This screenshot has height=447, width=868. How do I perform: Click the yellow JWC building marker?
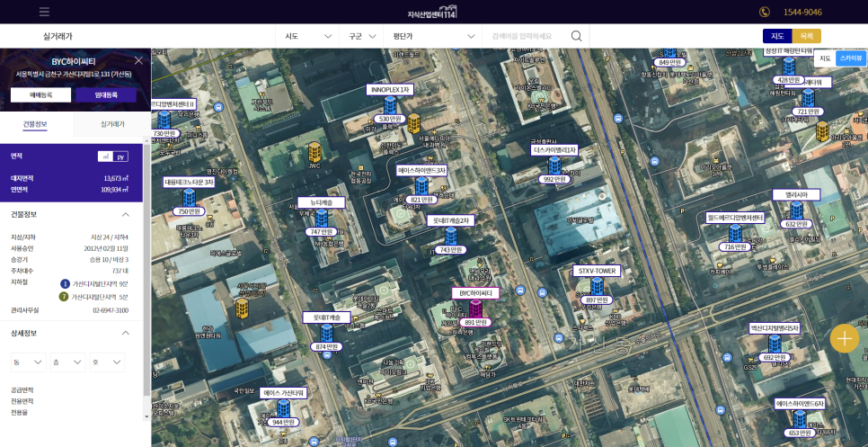[x=314, y=151]
